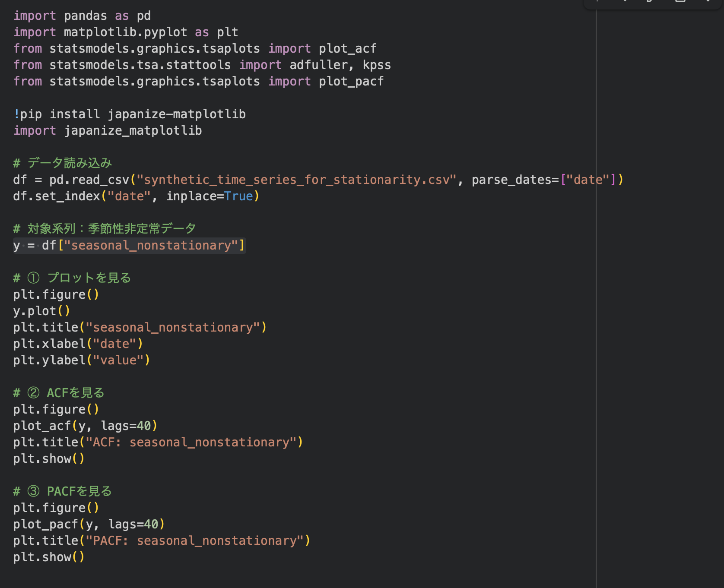
Task: Click the 'synthetic_time_series_for_stationarity.csv' string
Action: 296,180
